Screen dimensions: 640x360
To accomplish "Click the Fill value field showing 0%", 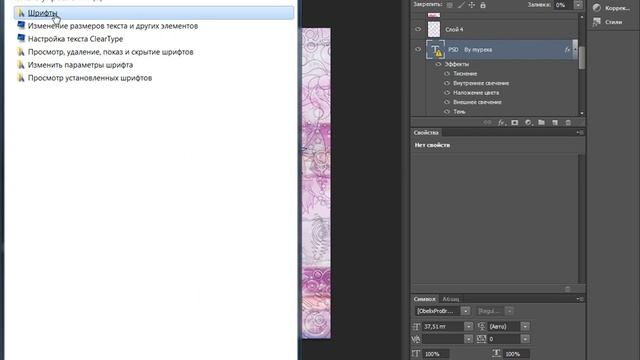I will [563, 5].
